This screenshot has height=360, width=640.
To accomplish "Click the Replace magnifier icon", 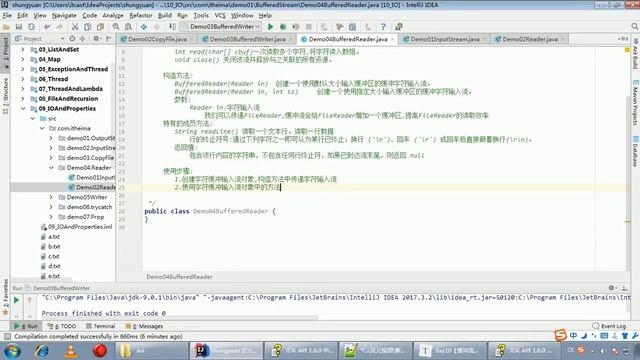I will click(x=129, y=27).
